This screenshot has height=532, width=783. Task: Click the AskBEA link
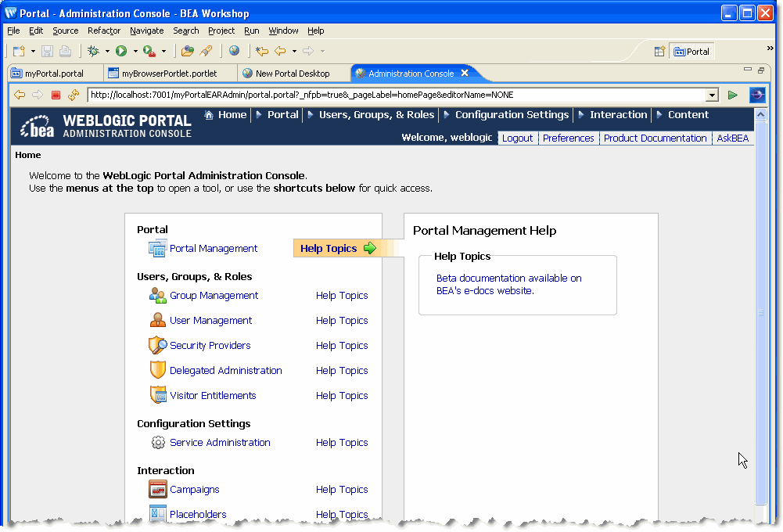732,138
